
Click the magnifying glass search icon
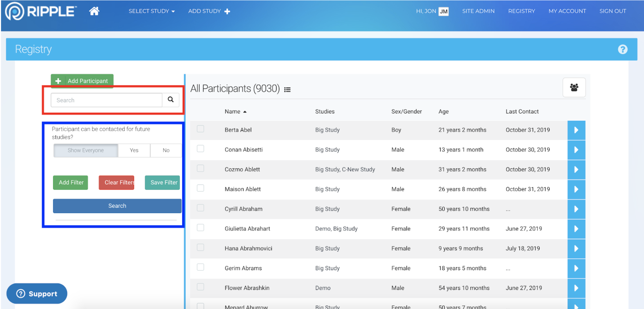[171, 100]
